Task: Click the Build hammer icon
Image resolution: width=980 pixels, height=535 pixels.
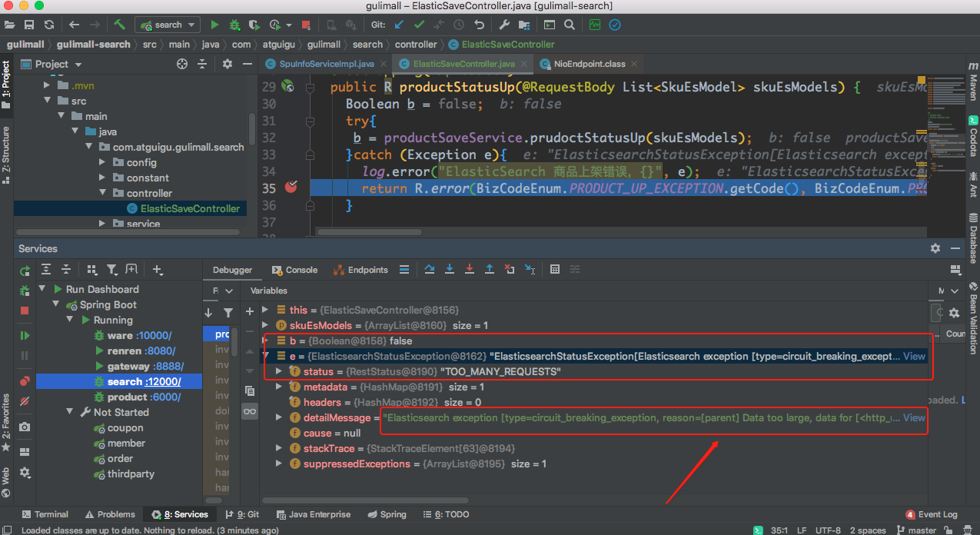Action: click(120, 25)
